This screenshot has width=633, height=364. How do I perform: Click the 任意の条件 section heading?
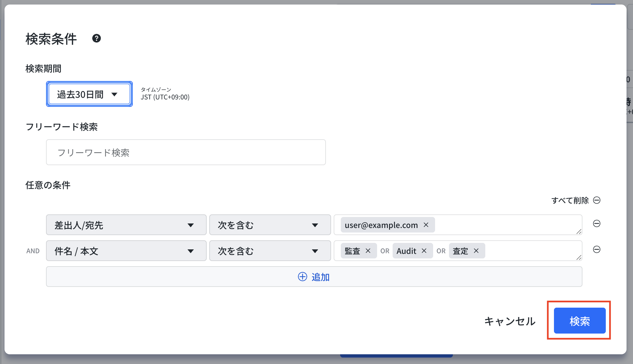(48, 185)
